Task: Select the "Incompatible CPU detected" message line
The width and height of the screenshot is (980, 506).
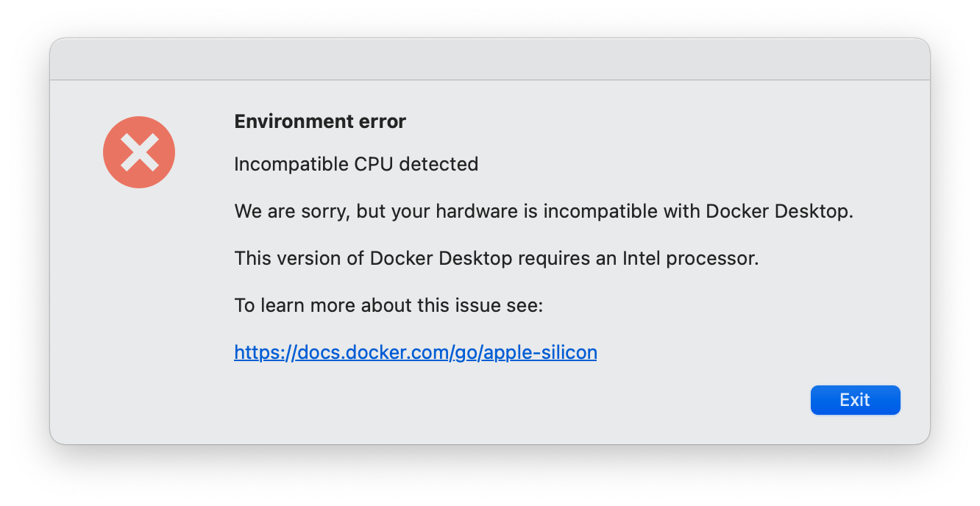Action: click(356, 164)
